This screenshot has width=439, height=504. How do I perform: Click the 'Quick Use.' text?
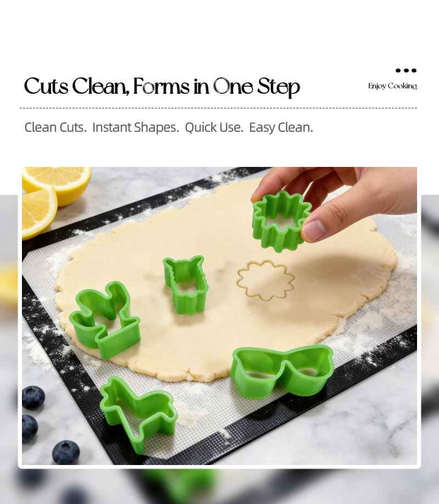click(214, 127)
